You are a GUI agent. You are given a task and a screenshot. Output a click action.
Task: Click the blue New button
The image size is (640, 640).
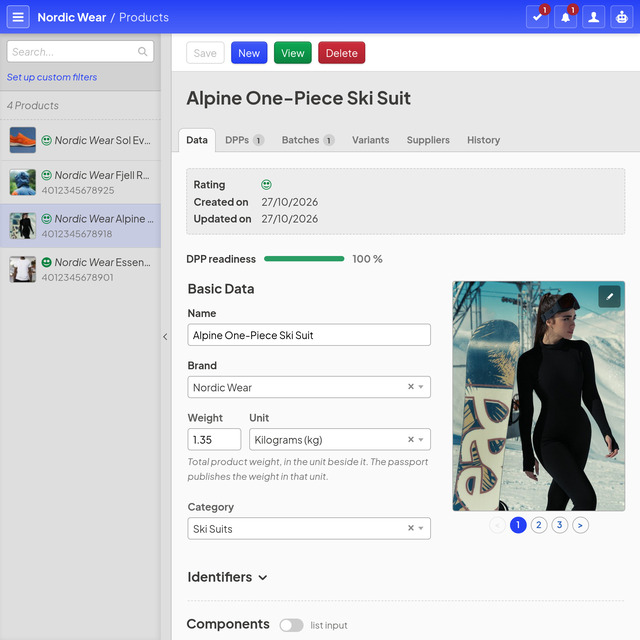(249, 53)
